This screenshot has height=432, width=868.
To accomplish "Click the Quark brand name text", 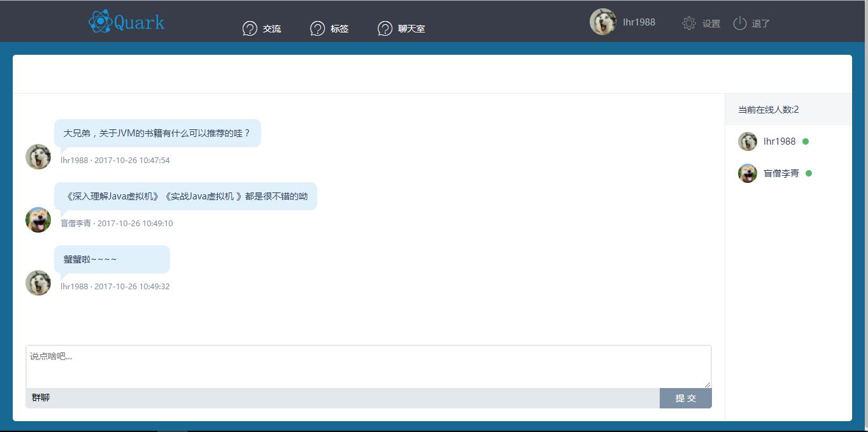I will point(139,22).
